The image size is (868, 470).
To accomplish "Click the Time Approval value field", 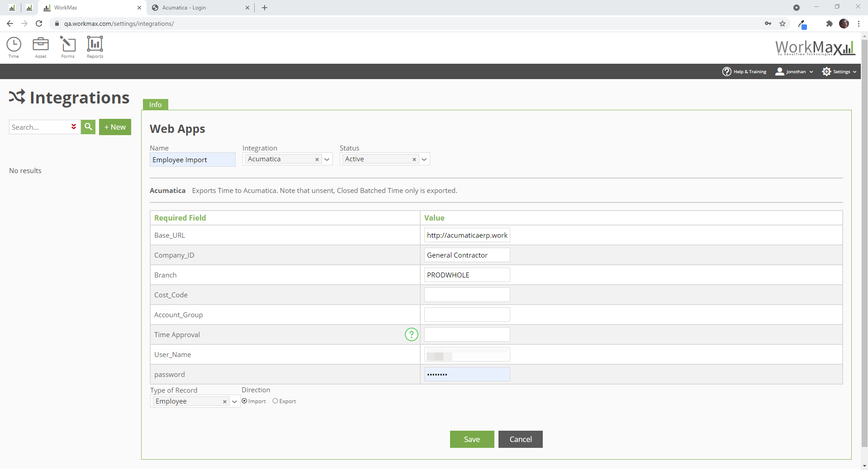I will 467,334.
